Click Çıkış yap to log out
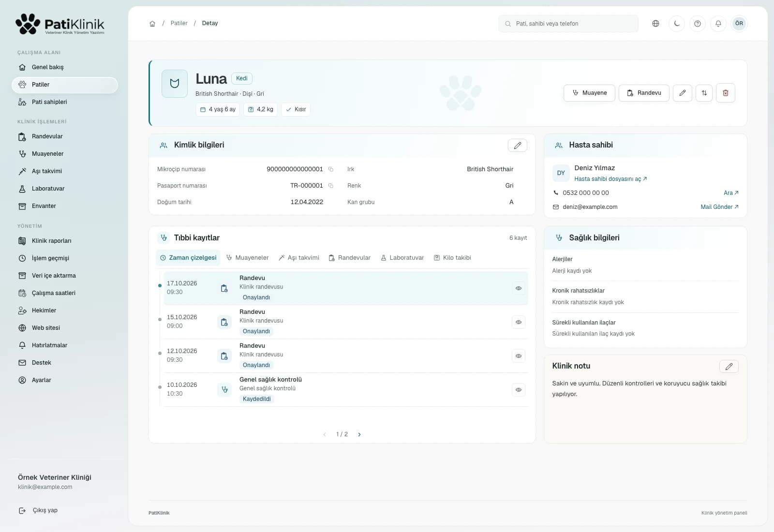The height and width of the screenshot is (532, 774). pyautogui.click(x=38, y=510)
